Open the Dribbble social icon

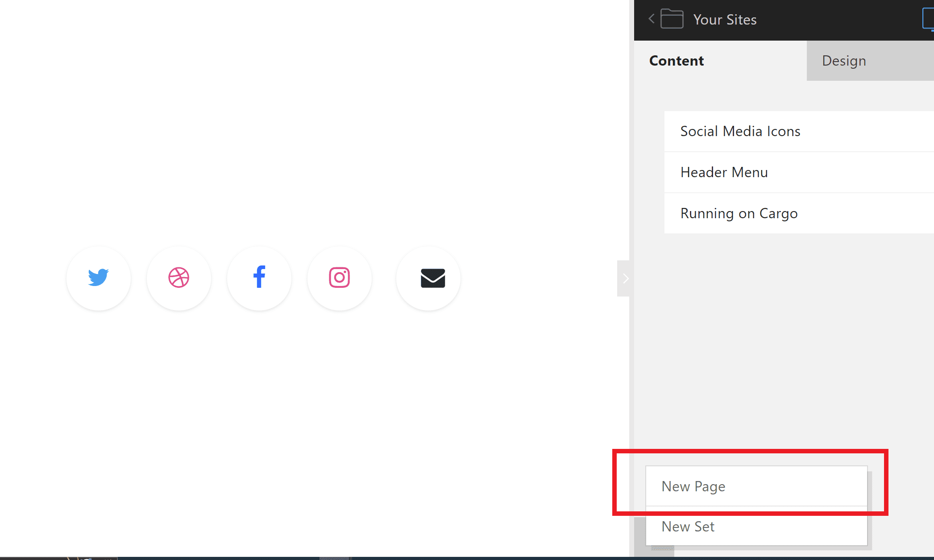coord(178,278)
